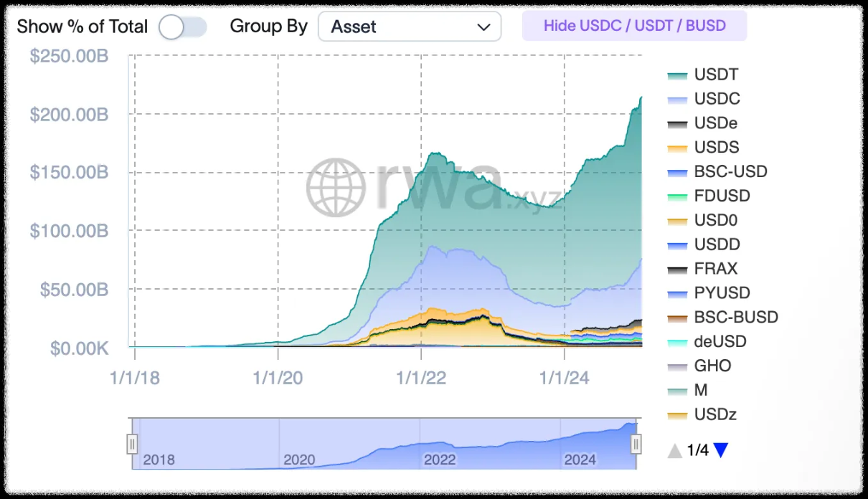Click the dropdown chevron in the Asset selector
Image resolution: width=868 pixels, height=499 pixels.
click(483, 27)
